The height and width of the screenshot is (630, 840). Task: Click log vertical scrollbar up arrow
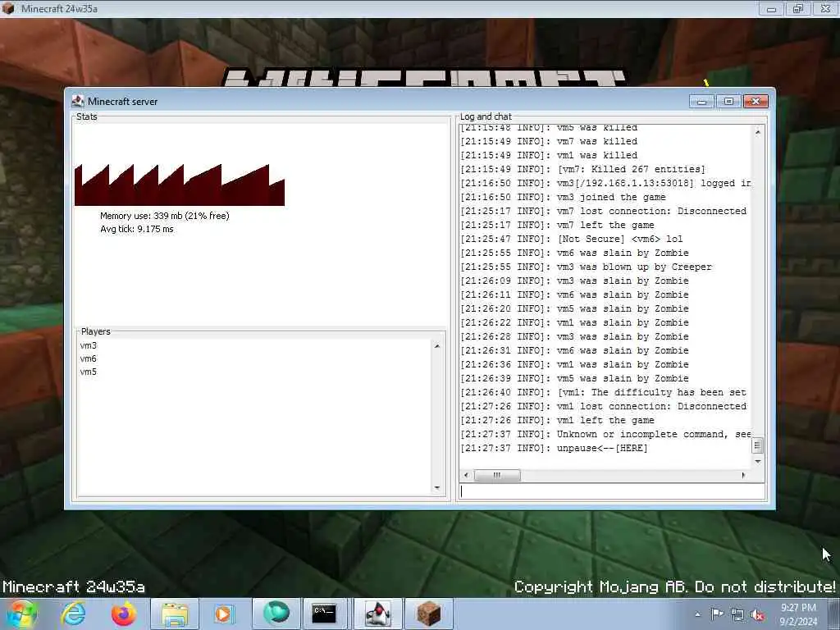pos(757,132)
